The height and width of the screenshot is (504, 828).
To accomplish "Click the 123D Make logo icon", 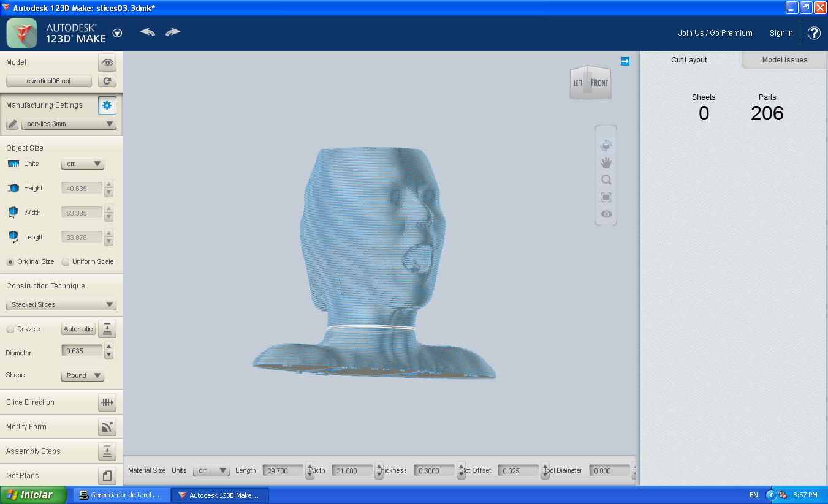I will (x=22, y=33).
